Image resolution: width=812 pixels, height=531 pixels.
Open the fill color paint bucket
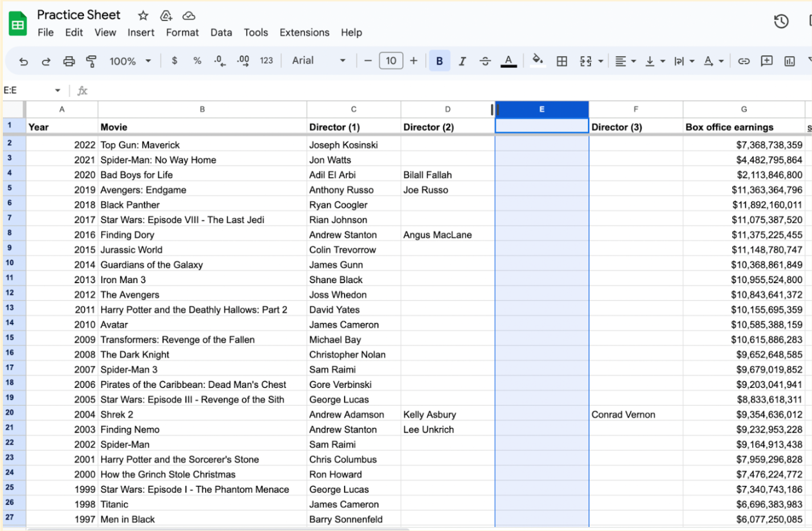[x=538, y=60]
